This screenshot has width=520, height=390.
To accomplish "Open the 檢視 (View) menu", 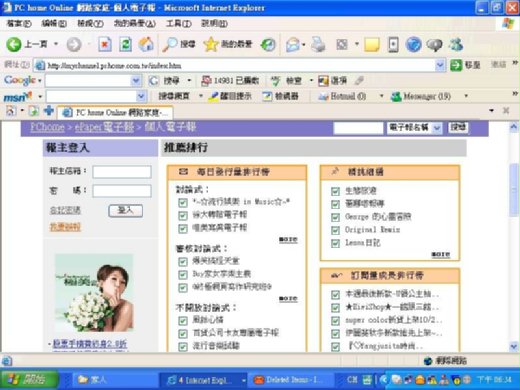I will point(90,24).
